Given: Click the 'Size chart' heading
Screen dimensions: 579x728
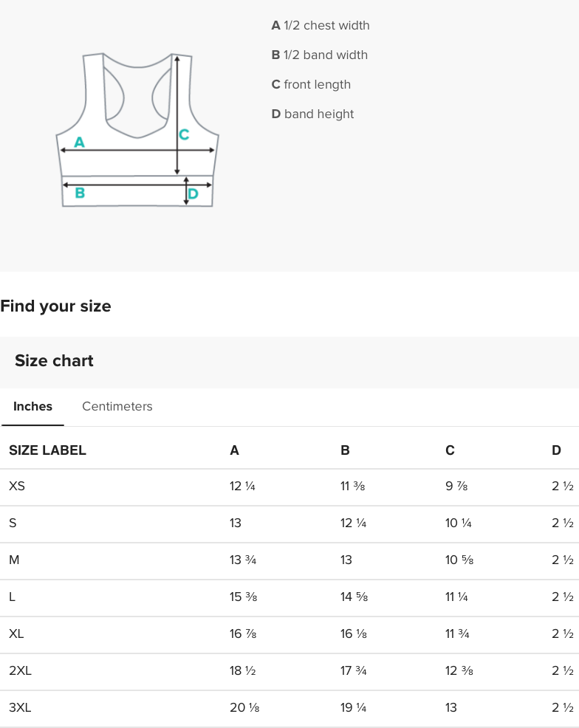Looking at the screenshot, I should click(54, 360).
